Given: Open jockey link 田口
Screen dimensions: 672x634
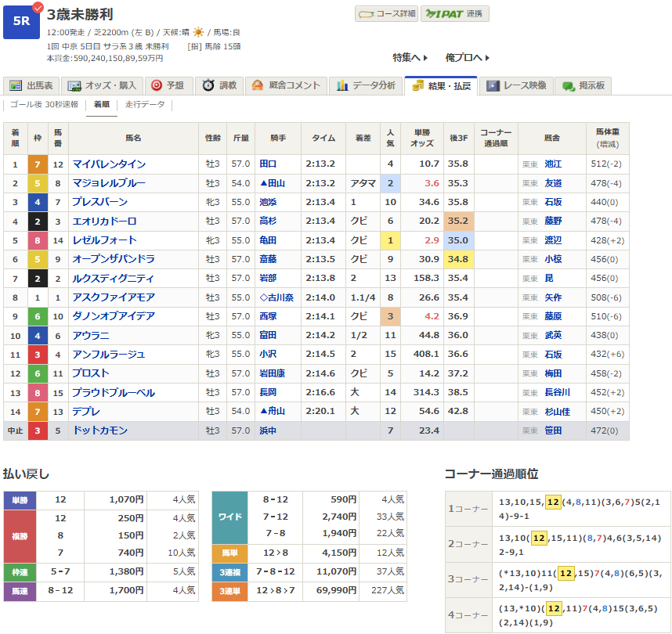Looking at the screenshot, I should click(x=268, y=164).
